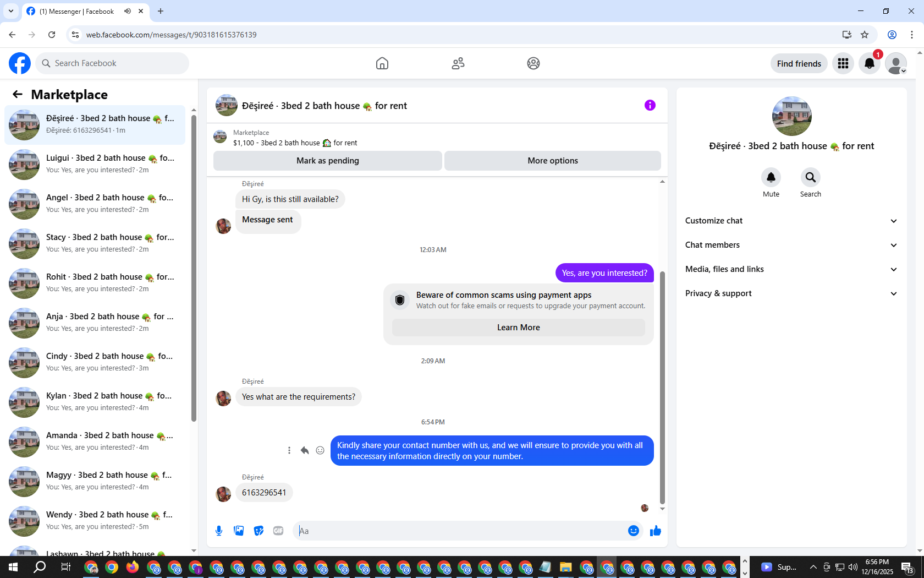Open the Angel conversation
The image size is (924, 578).
pyautogui.click(x=95, y=204)
